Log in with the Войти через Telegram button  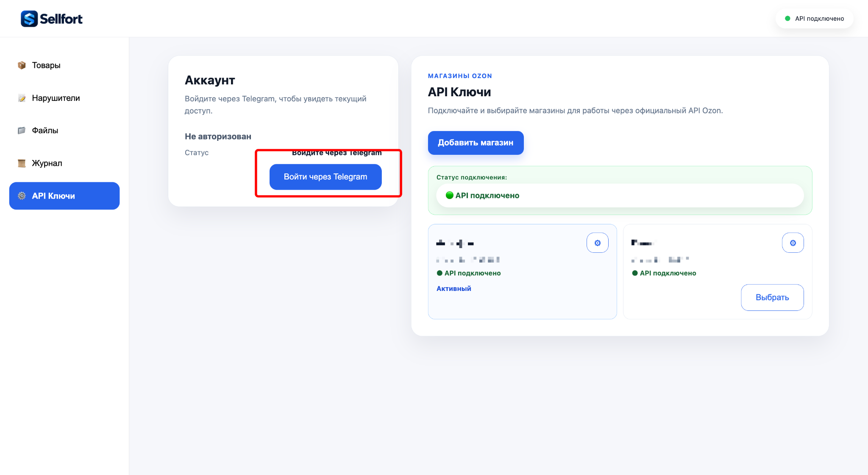325,177
